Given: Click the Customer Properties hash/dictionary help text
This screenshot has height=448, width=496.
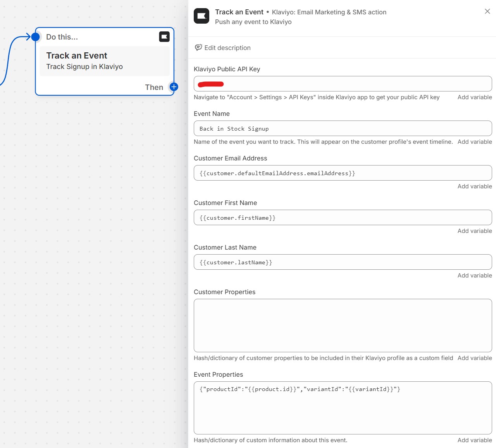Looking at the screenshot, I should (323, 358).
